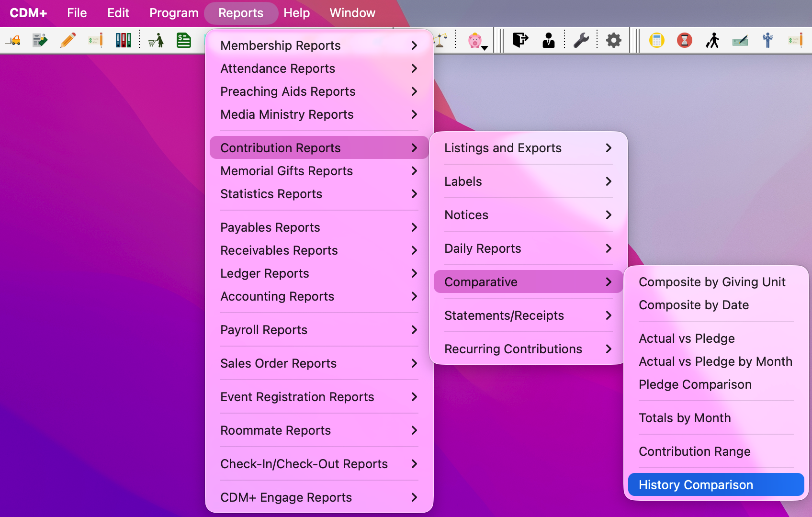Viewport: 812px width, 517px height.
Task: Click the blue juggling person icon
Action: pos(768,40)
